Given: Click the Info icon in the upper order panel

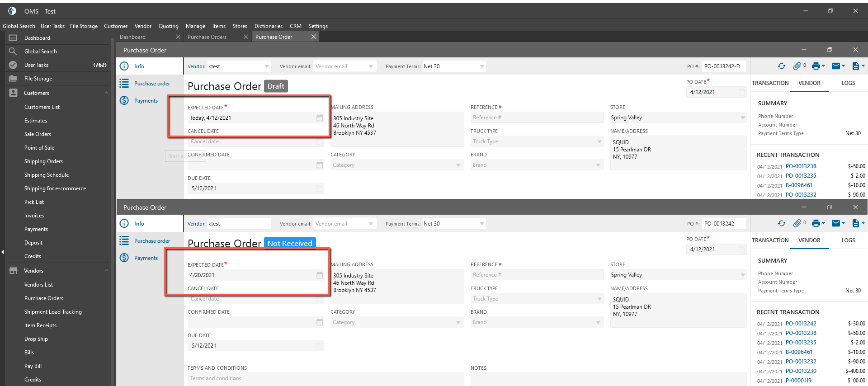Looking at the screenshot, I should point(124,66).
